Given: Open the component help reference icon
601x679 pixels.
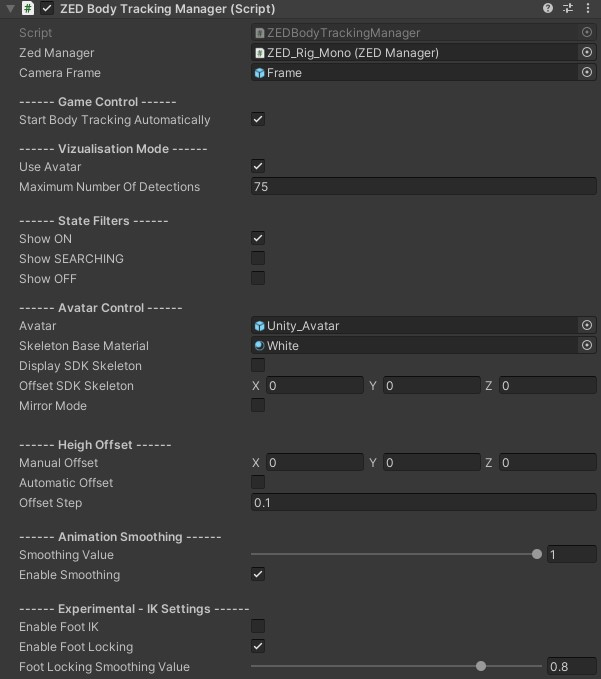Looking at the screenshot, I should (548, 8).
